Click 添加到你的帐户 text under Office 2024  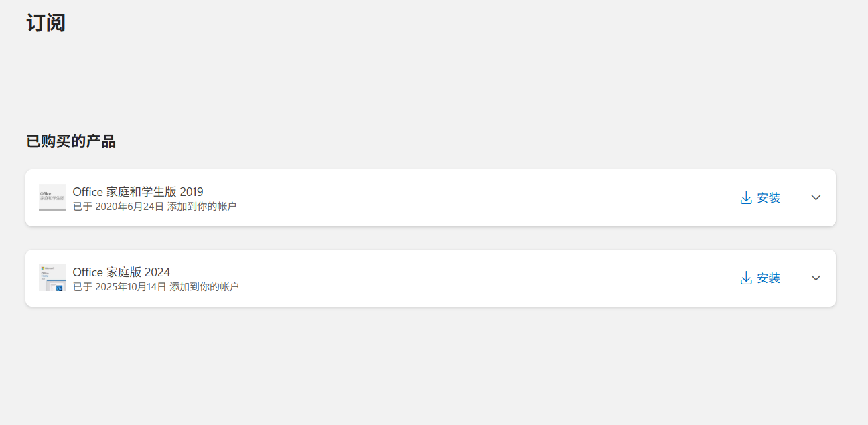coord(204,287)
